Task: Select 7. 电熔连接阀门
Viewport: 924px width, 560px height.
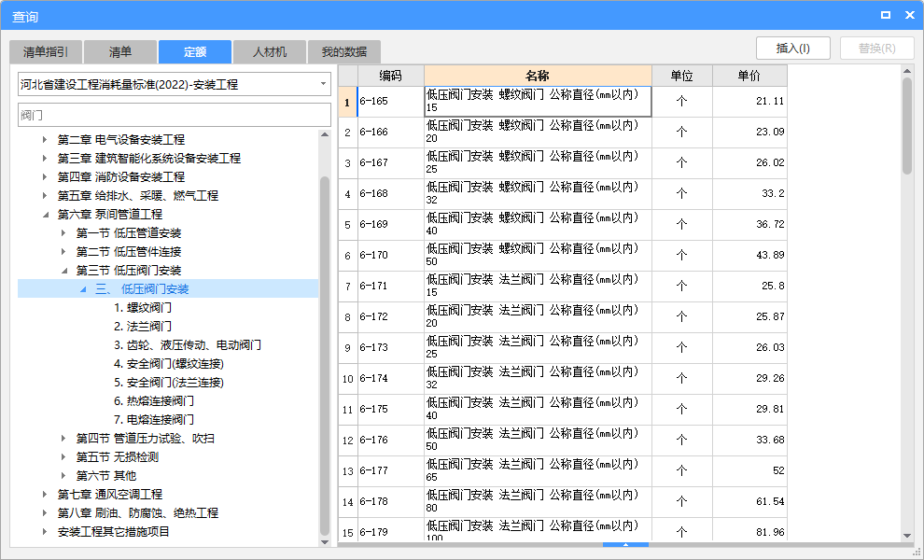Action: pos(154,420)
